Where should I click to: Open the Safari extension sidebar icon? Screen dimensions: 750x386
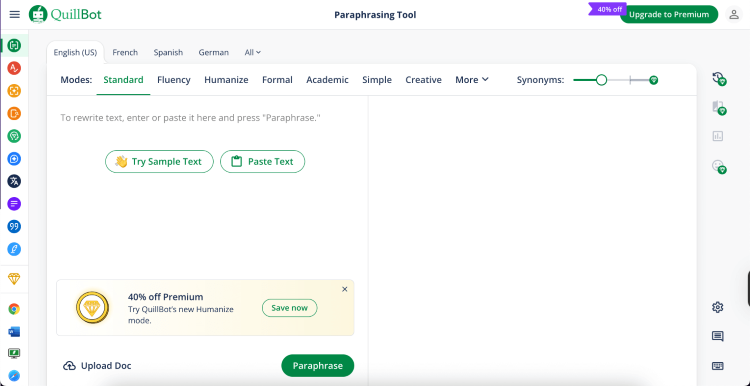click(14, 376)
